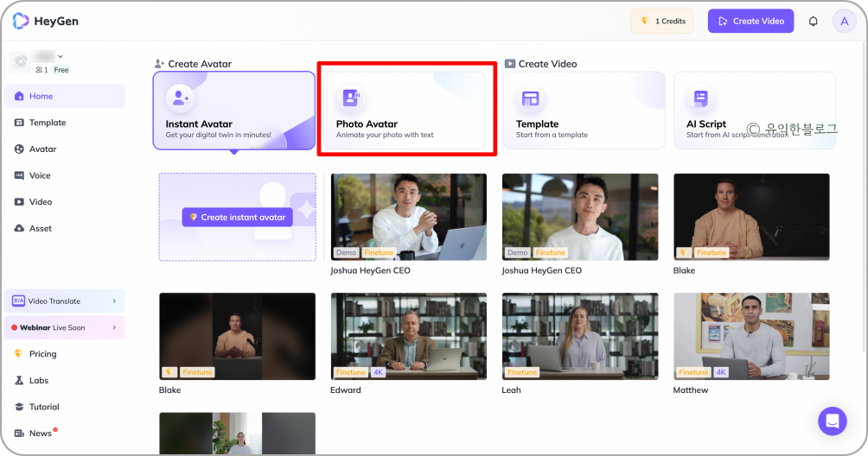Click the Template card layout icon
868x456 pixels.
[530, 98]
